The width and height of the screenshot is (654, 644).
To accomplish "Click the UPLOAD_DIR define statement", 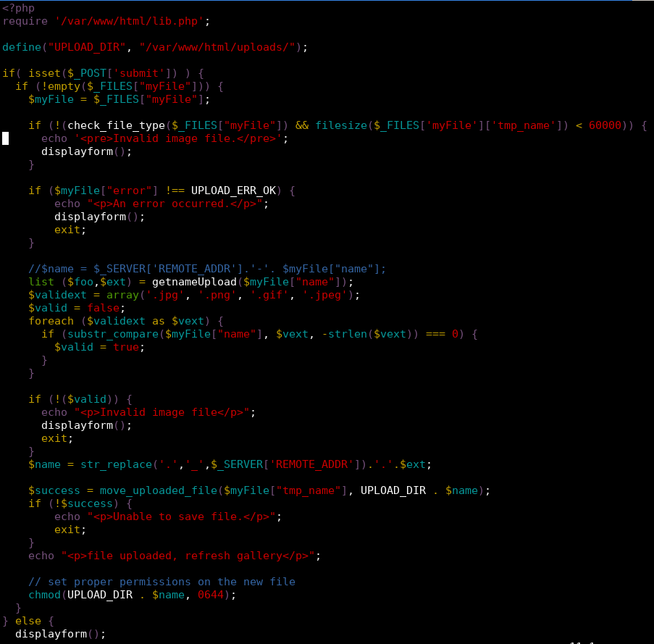I will [152, 47].
